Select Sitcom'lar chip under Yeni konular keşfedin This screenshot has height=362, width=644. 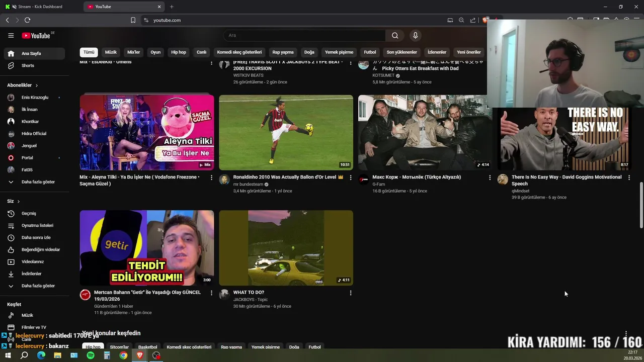(119, 347)
